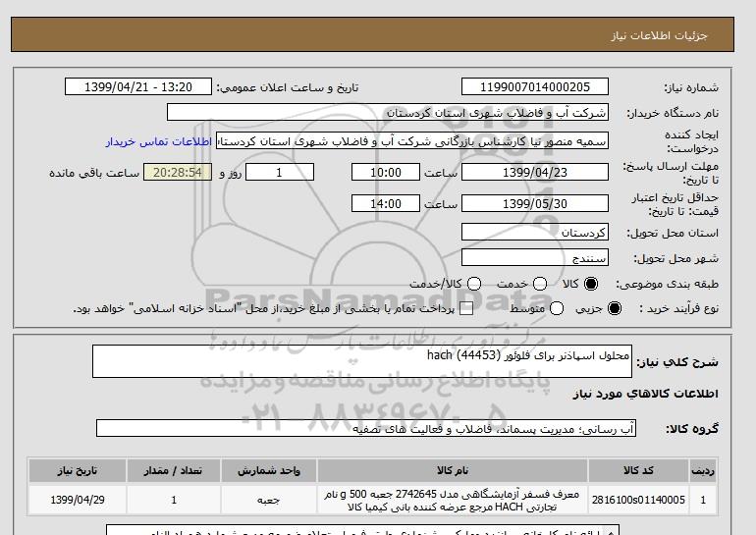Image resolution: width=756 pixels, height=535 pixels.
Task: Open the اطلاعات تماس خریدار link
Action: pyautogui.click(x=159, y=141)
